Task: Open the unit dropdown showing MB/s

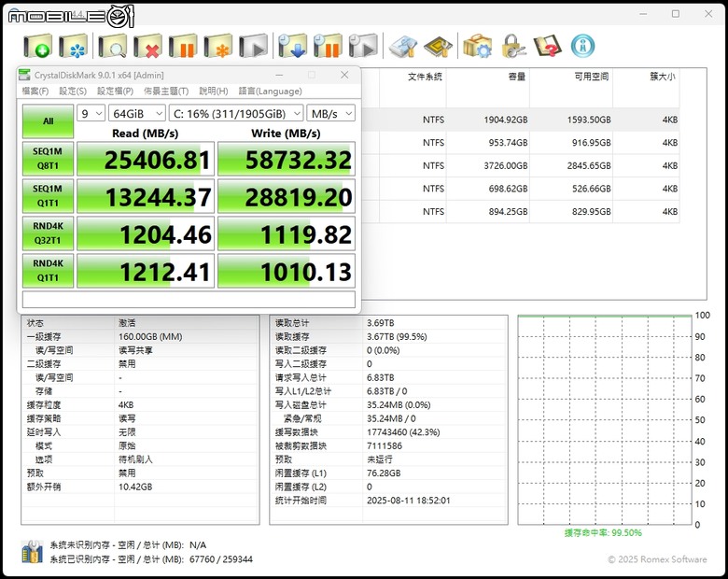Action: point(331,113)
